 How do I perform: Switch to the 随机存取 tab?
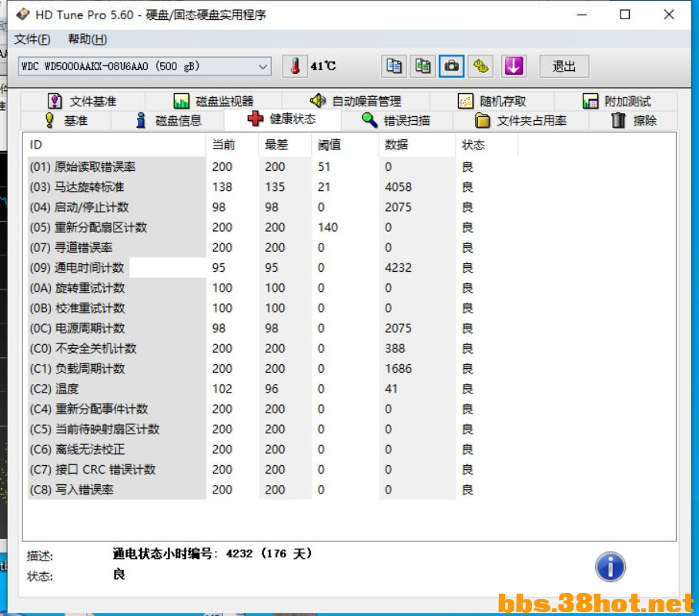[492, 101]
